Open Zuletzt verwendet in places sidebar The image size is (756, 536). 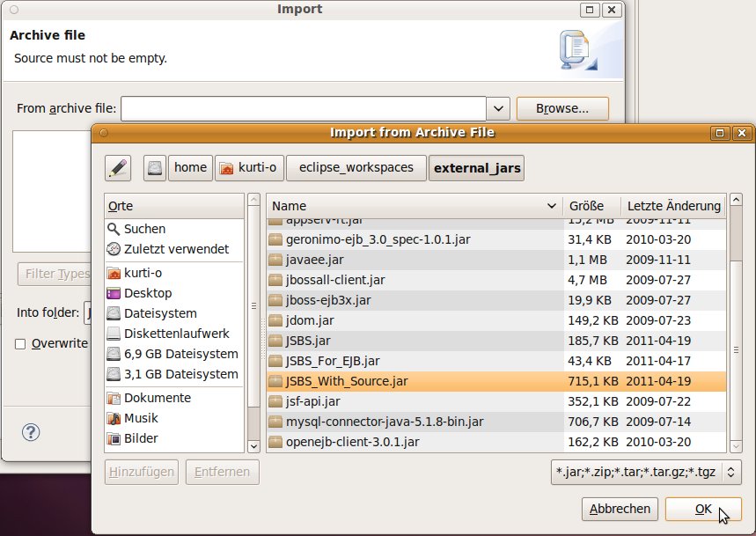click(176, 249)
